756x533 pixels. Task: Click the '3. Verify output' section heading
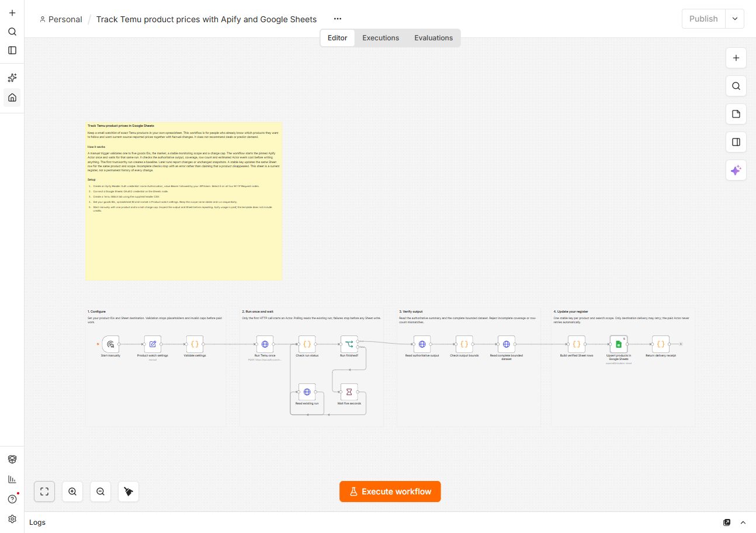pyautogui.click(x=411, y=312)
